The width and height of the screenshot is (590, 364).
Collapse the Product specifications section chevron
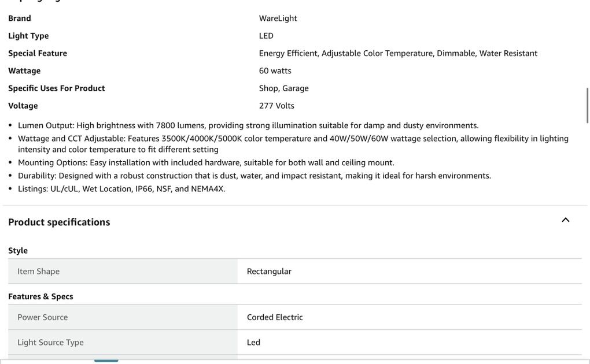tap(565, 220)
